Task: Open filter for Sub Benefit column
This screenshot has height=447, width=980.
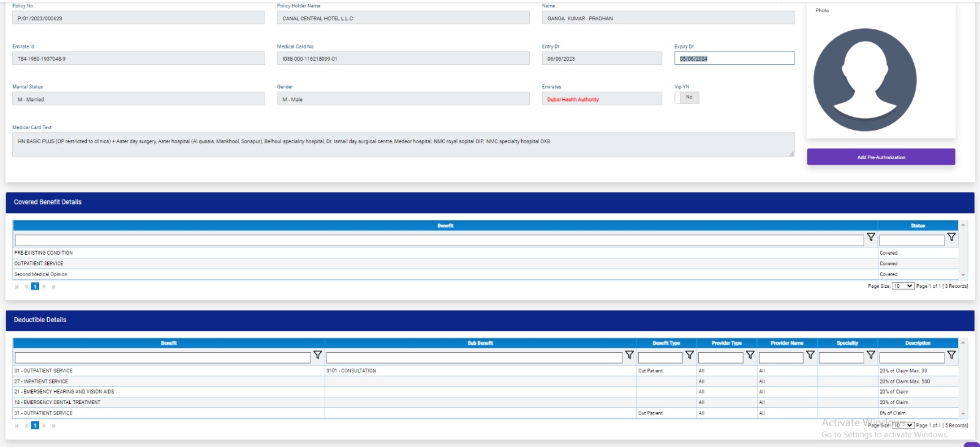Action: click(629, 355)
